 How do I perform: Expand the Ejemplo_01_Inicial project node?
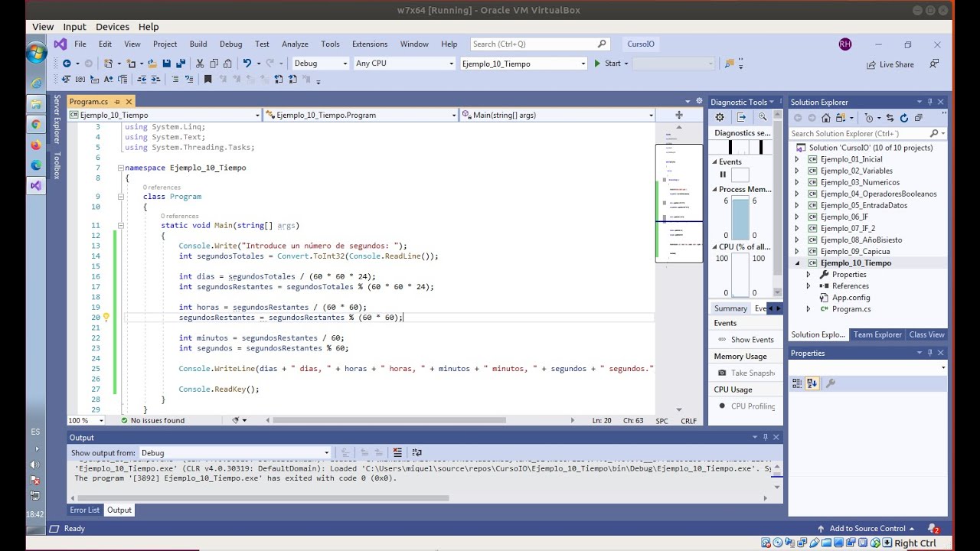[797, 159]
